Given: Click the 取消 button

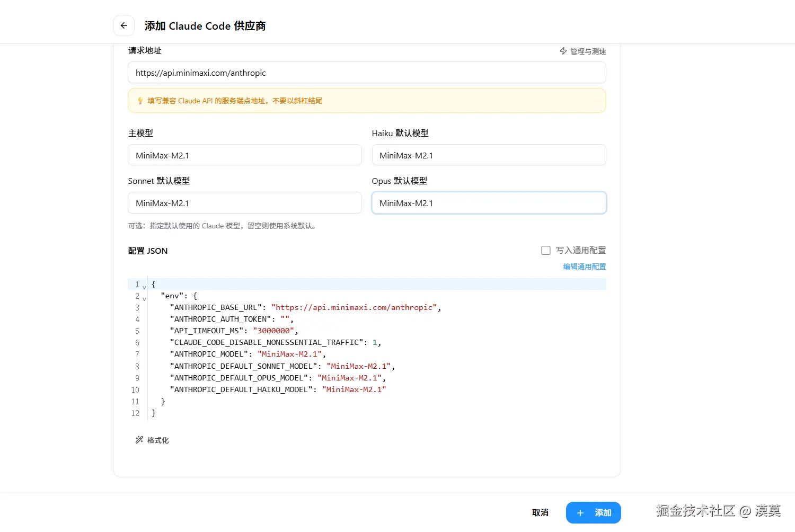Looking at the screenshot, I should [540, 512].
